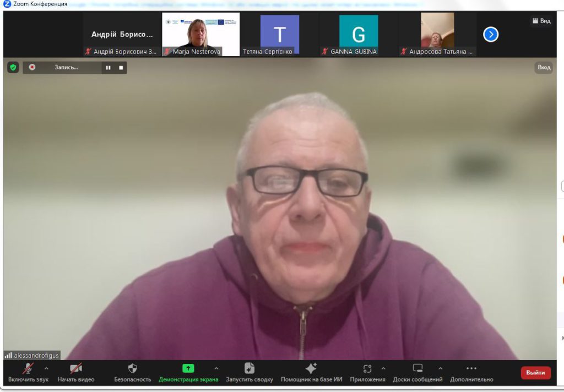The height and width of the screenshot is (392, 564).
Task: Expand the Whiteboards options arrow
Action: click(x=440, y=368)
